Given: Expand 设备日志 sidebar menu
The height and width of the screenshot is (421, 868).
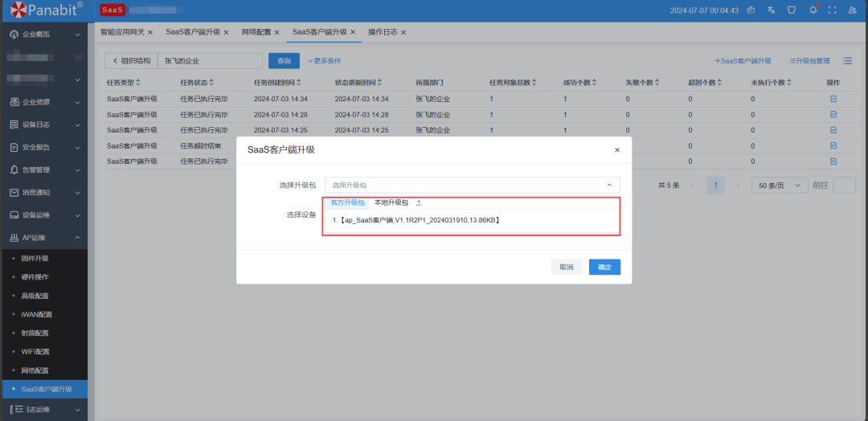Looking at the screenshot, I should [43, 125].
